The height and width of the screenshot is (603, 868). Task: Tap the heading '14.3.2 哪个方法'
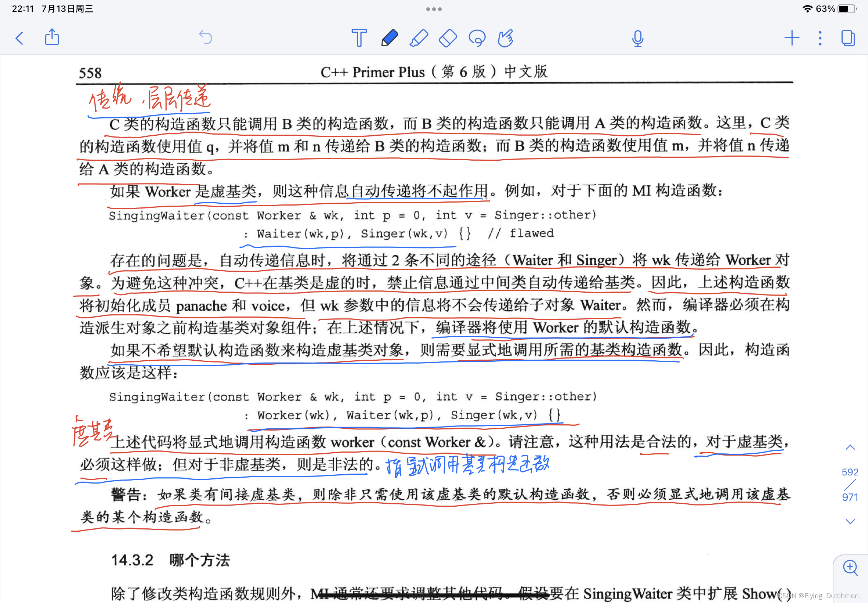(170, 560)
